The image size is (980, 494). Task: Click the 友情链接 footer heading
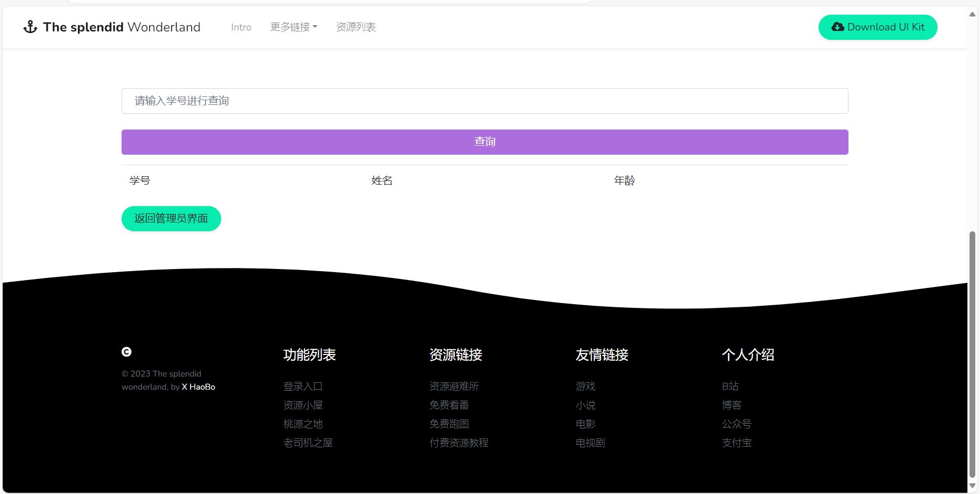(x=602, y=355)
